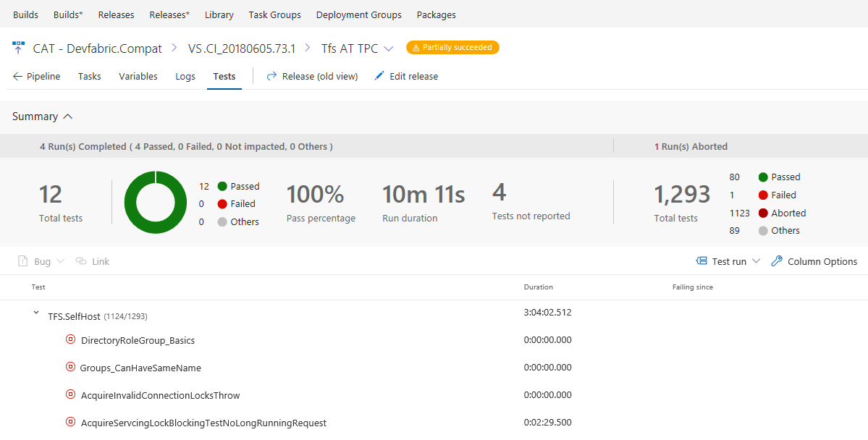Viewport: 868px width, 440px height.
Task: Click the aborted icon beside DirectoryRoleGroup_Basics
Action: click(x=70, y=339)
